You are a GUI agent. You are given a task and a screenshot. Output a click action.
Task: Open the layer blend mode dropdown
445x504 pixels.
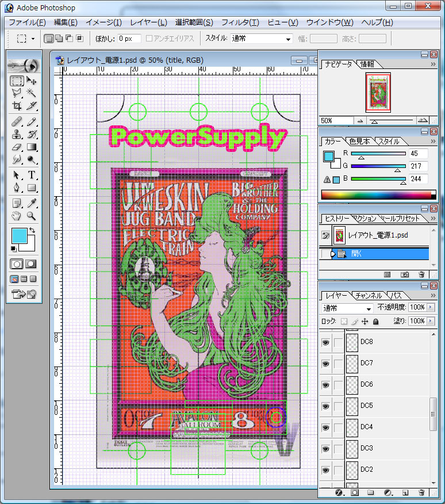click(347, 308)
